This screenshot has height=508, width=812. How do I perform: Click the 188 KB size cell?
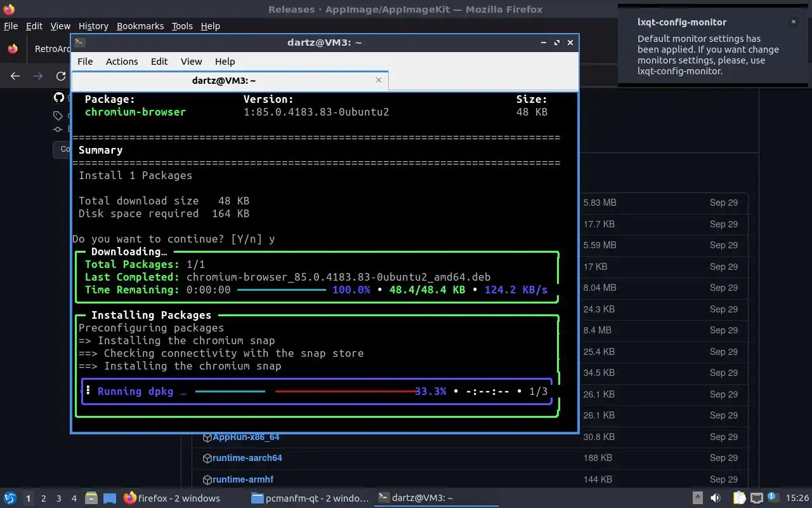click(598, 458)
